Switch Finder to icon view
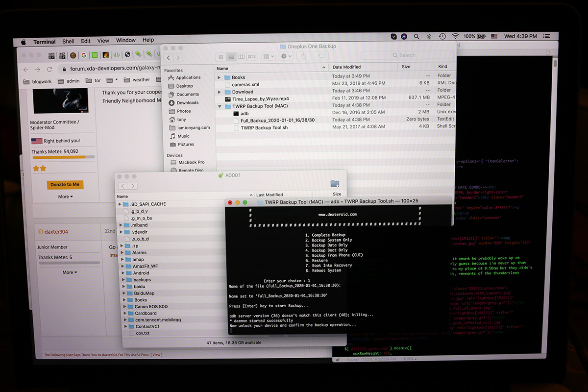The width and height of the screenshot is (588, 392). pyautogui.click(x=221, y=56)
